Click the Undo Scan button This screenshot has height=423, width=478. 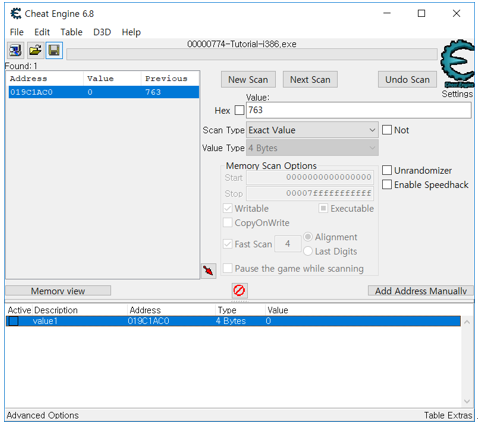click(x=407, y=80)
